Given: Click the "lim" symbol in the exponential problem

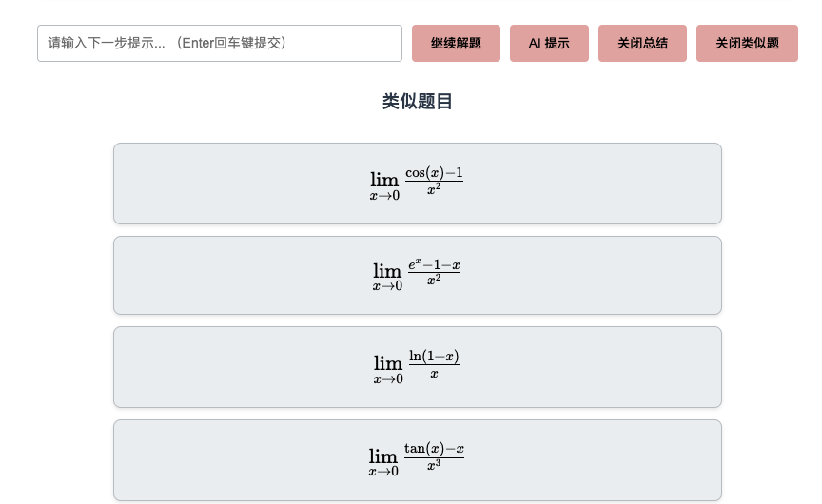Looking at the screenshot, I should coord(387,271).
